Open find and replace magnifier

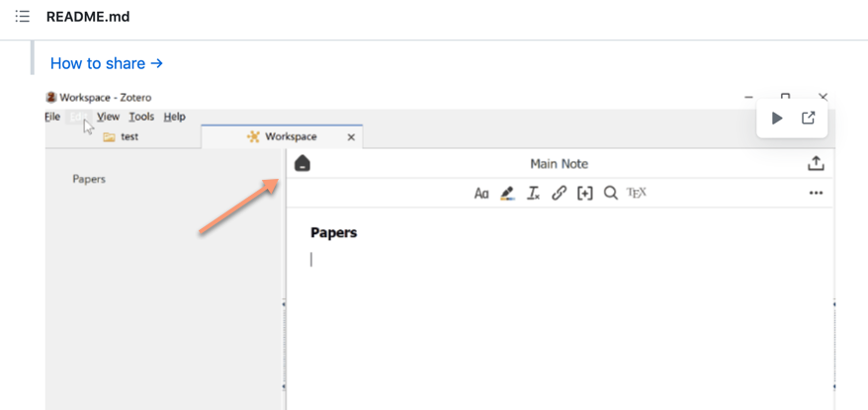(611, 193)
